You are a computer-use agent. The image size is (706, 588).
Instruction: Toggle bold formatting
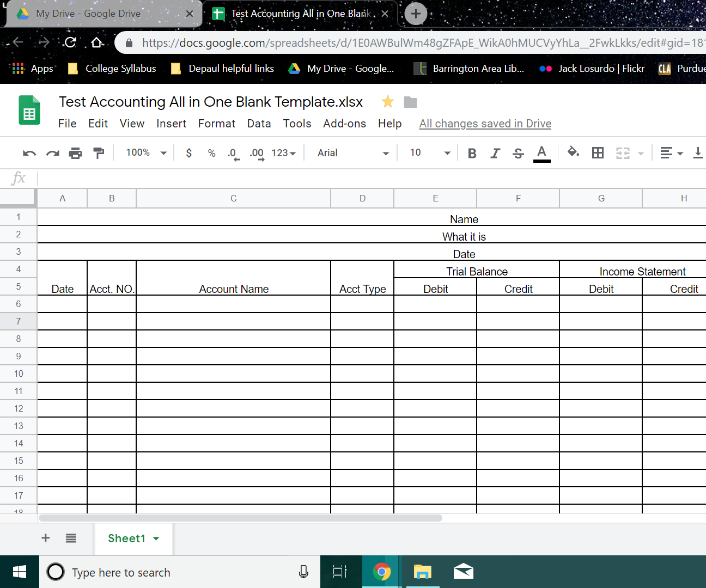pyautogui.click(x=472, y=153)
